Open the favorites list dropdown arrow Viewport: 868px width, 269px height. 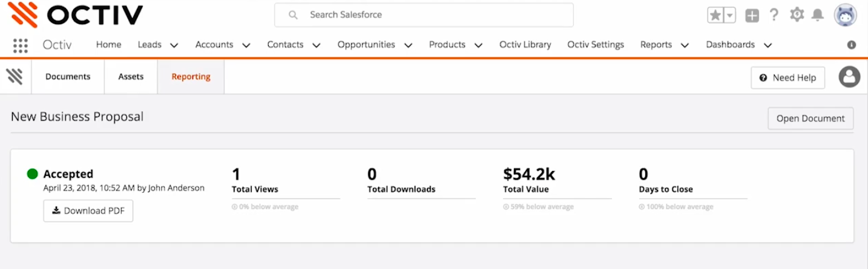(730, 16)
